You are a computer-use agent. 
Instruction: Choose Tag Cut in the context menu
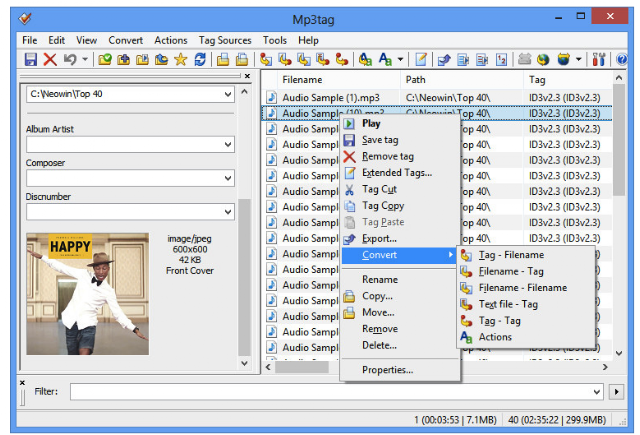tap(400, 189)
